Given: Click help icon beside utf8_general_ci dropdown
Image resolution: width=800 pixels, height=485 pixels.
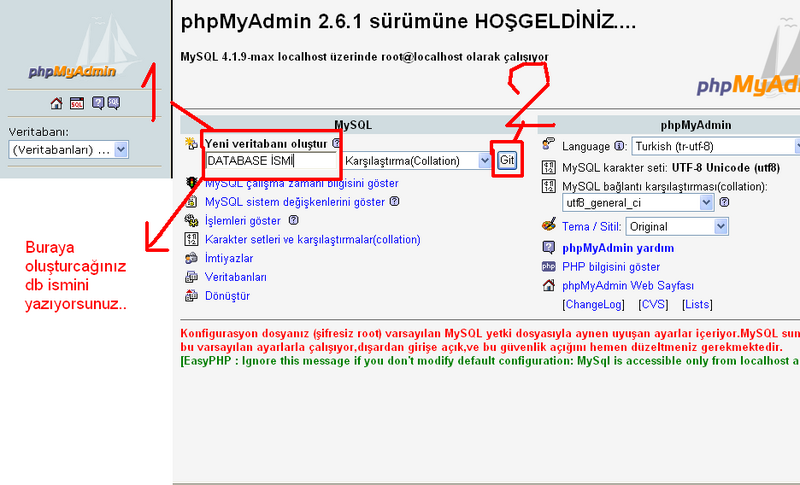Looking at the screenshot, I should pos(724,202).
